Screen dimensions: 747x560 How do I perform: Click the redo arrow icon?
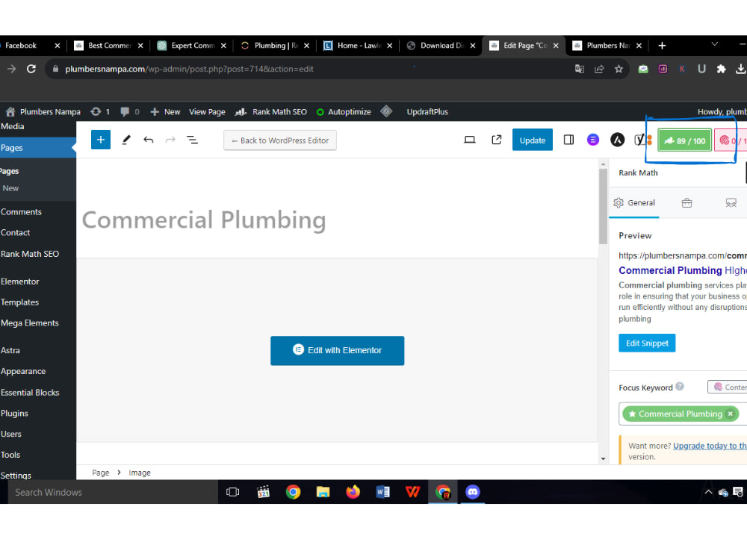coord(170,140)
